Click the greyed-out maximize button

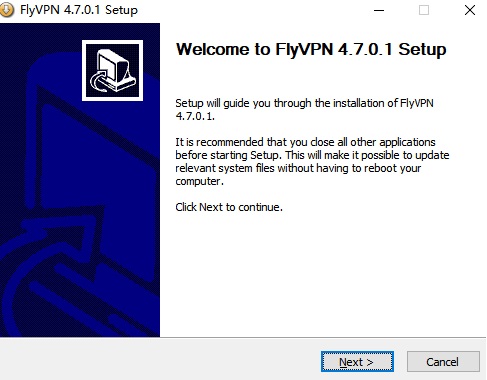click(x=424, y=10)
